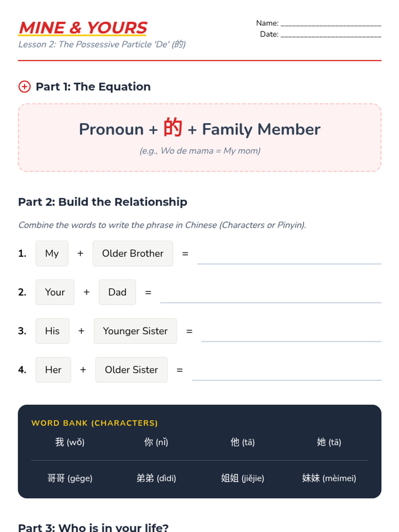This screenshot has height=532, width=399.
Task: Click the Name blank line
Action: coord(331,24)
